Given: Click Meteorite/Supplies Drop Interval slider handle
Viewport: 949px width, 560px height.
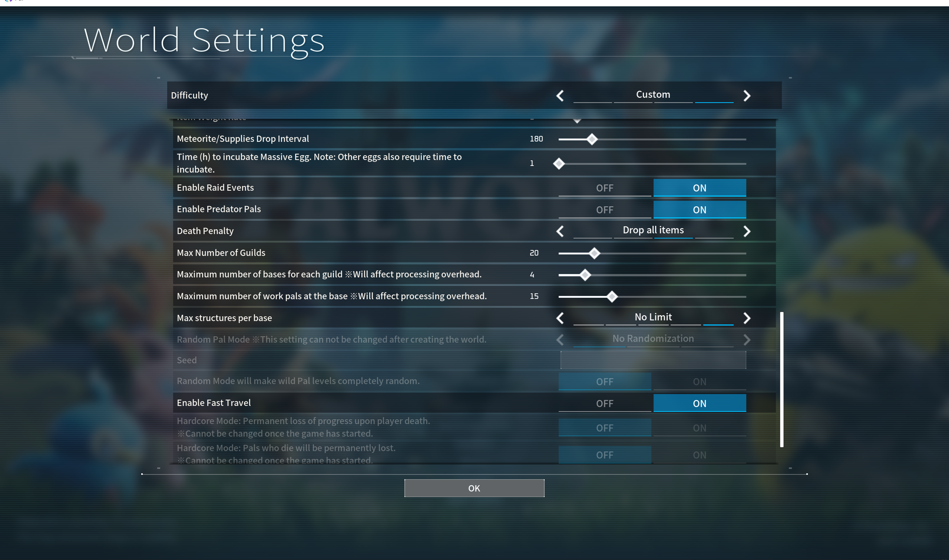Looking at the screenshot, I should click(592, 139).
